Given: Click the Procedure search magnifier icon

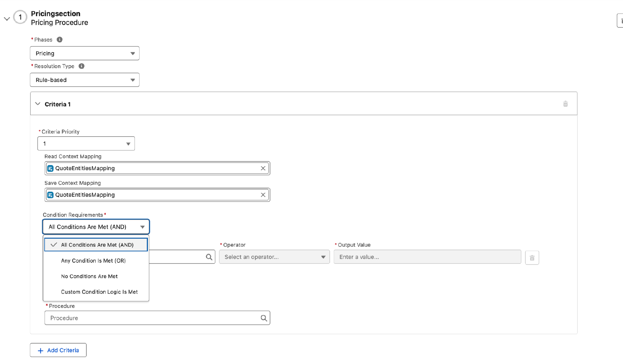Looking at the screenshot, I should tap(264, 318).
